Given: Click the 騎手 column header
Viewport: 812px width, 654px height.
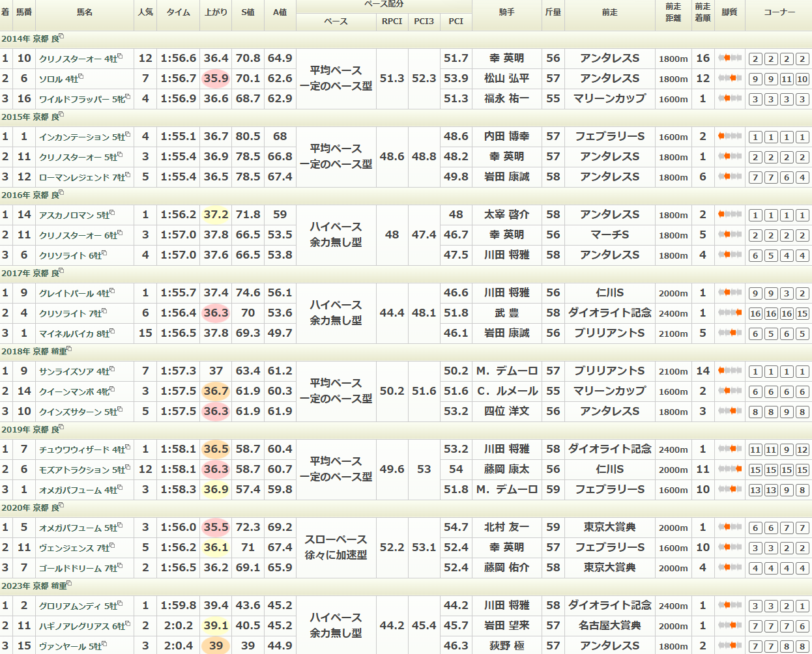Looking at the screenshot, I should (506, 12).
